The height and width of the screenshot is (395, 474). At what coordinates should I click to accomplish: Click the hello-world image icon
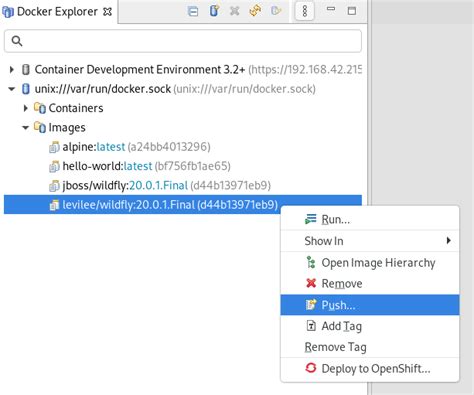click(x=54, y=166)
